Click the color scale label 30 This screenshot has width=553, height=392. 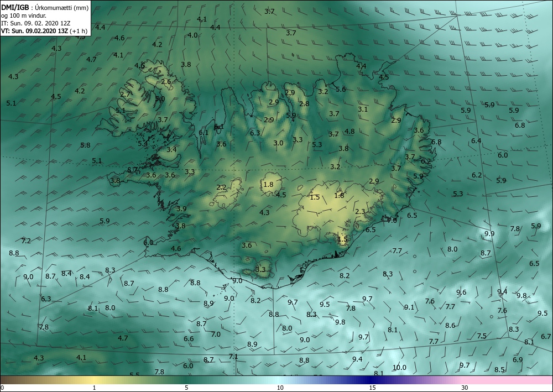click(465, 388)
